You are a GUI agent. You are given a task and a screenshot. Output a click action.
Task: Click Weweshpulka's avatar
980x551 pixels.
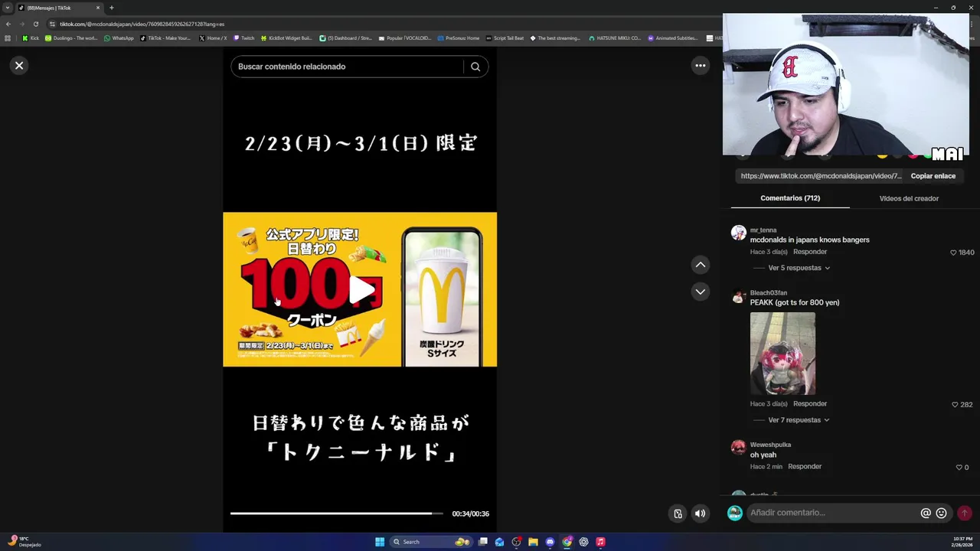point(738,448)
